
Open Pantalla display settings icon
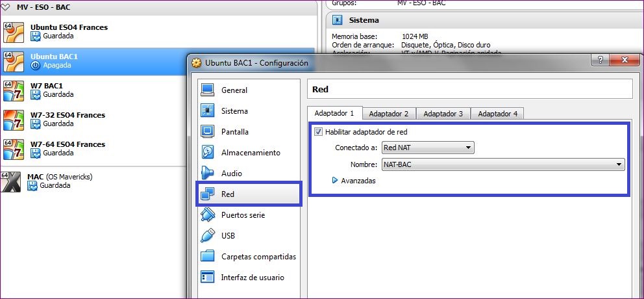click(208, 131)
